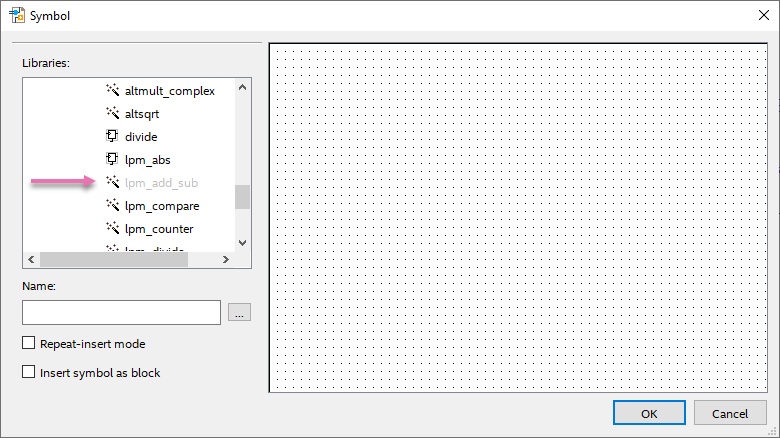Screen dimensions: 780x438
Task: Click the lpm_abs symbol icon
Action: coord(112,159)
